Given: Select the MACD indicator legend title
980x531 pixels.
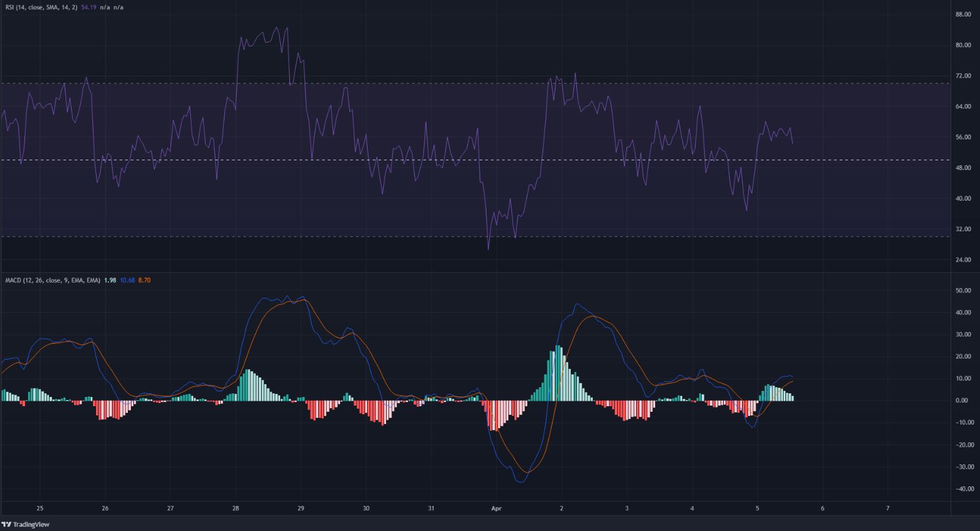Looking at the screenshot, I should pos(52,280).
